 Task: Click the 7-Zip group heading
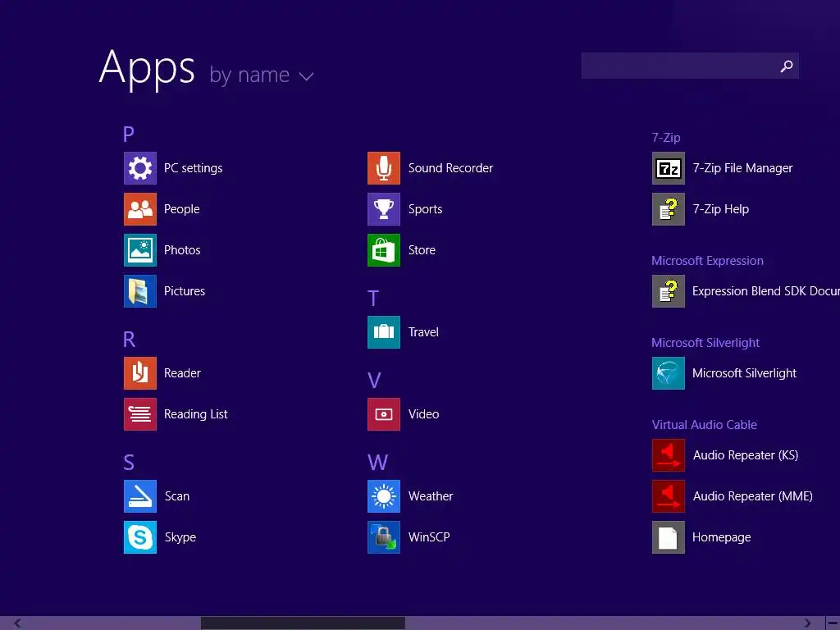click(x=666, y=138)
